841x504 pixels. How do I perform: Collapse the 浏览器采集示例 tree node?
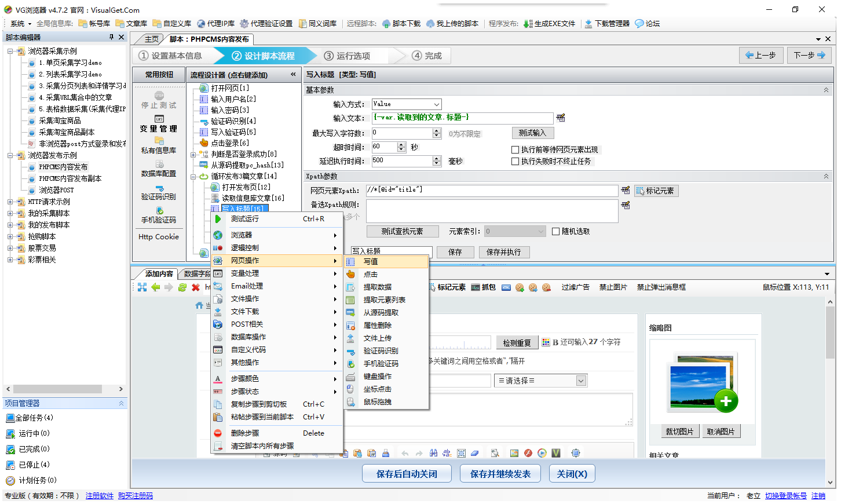pyautogui.click(x=10, y=51)
